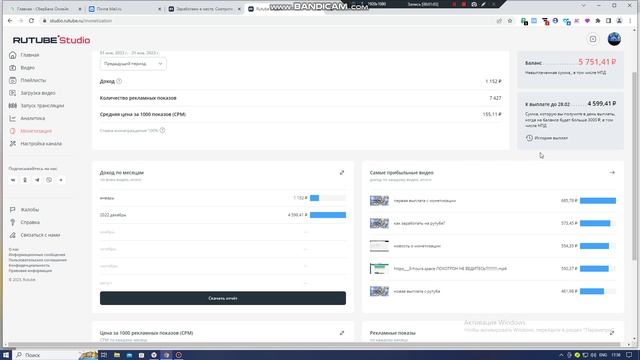
Task: Open File Explorer from the taskbar
Action: click(117, 355)
